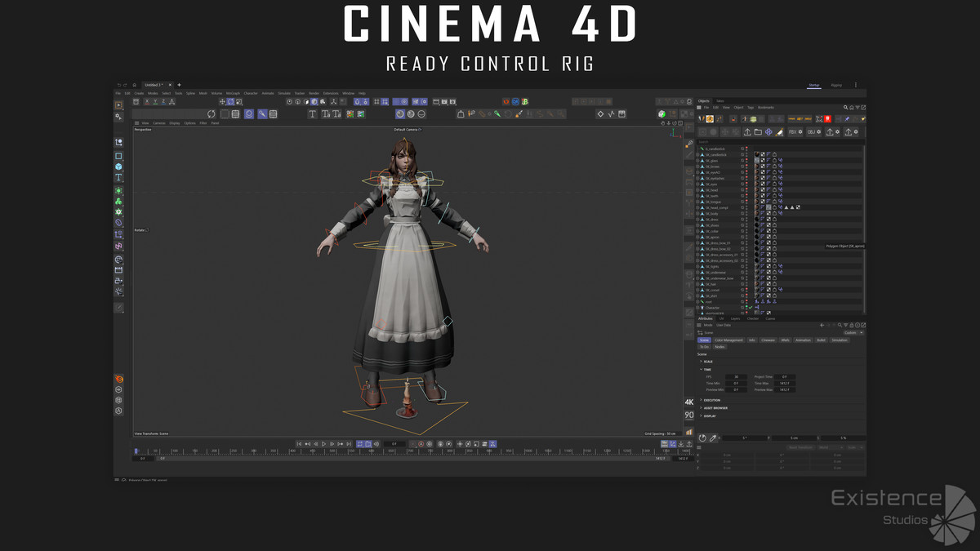Switch to the Color Management tab in Attributes
This screenshot has width=980, height=551.
tap(728, 340)
